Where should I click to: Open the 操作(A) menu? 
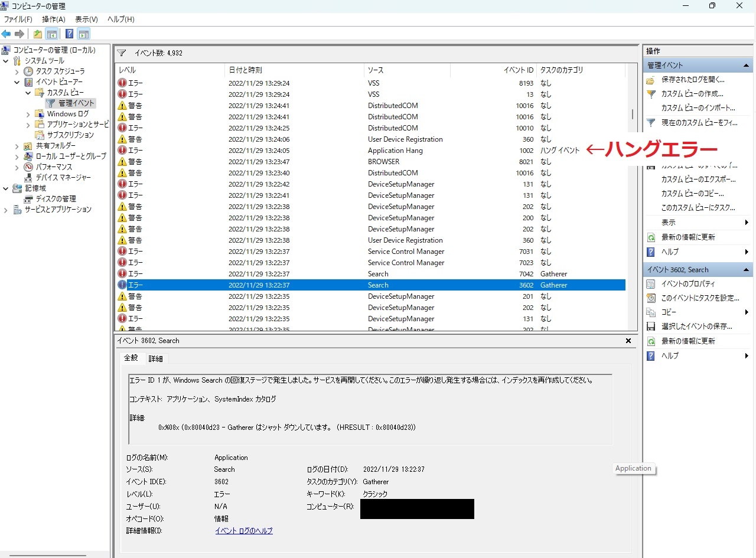(54, 19)
